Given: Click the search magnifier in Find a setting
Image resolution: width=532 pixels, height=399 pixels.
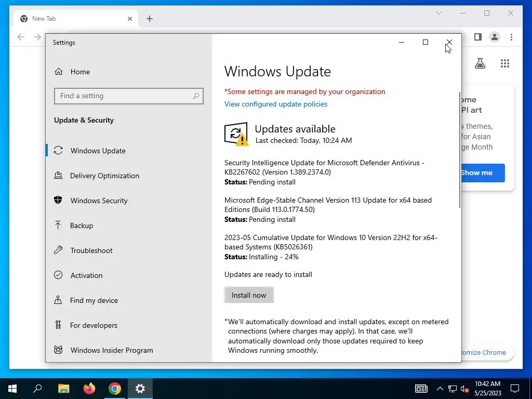Looking at the screenshot, I should [196, 96].
